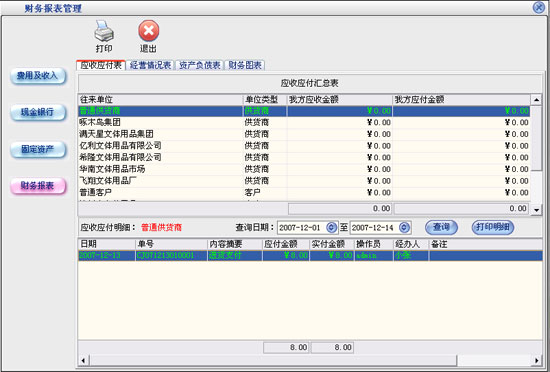Select the 啄木鸟集团 row
The image size is (550, 372).
[x=304, y=122]
